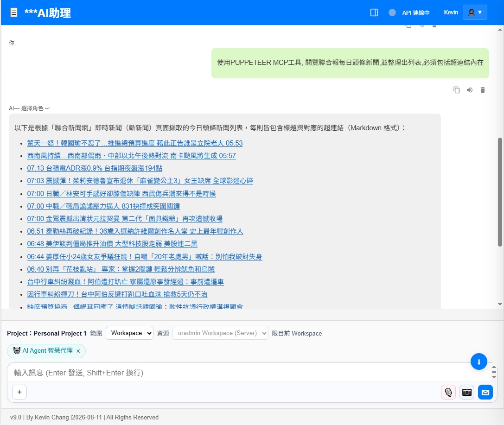
Task: Click the ***AI助理 app title
Action: coord(48,13)
